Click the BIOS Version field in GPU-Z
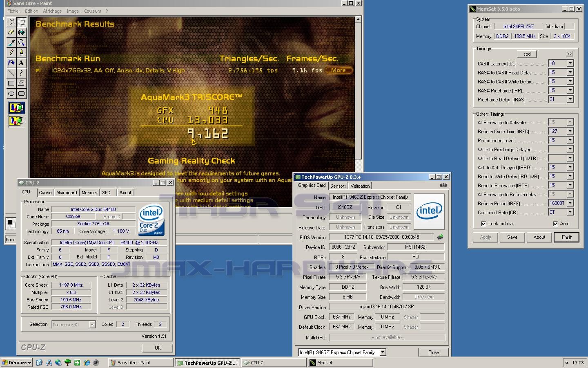The width and height of the screenshot is (588, 368). [x=381, y=237]
